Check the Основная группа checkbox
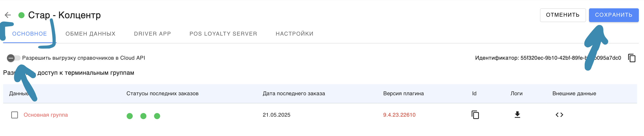The height and width of the screenshot is (136, 644). [15, 115]
